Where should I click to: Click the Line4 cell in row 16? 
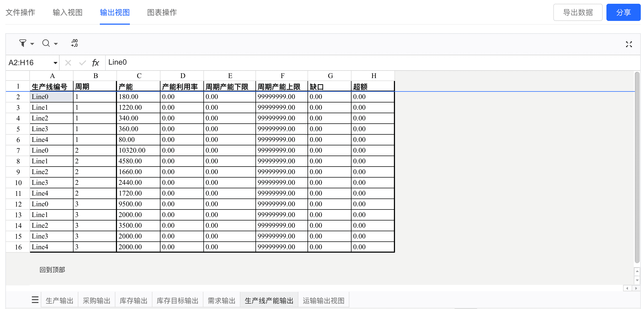[x=52, y=247]
